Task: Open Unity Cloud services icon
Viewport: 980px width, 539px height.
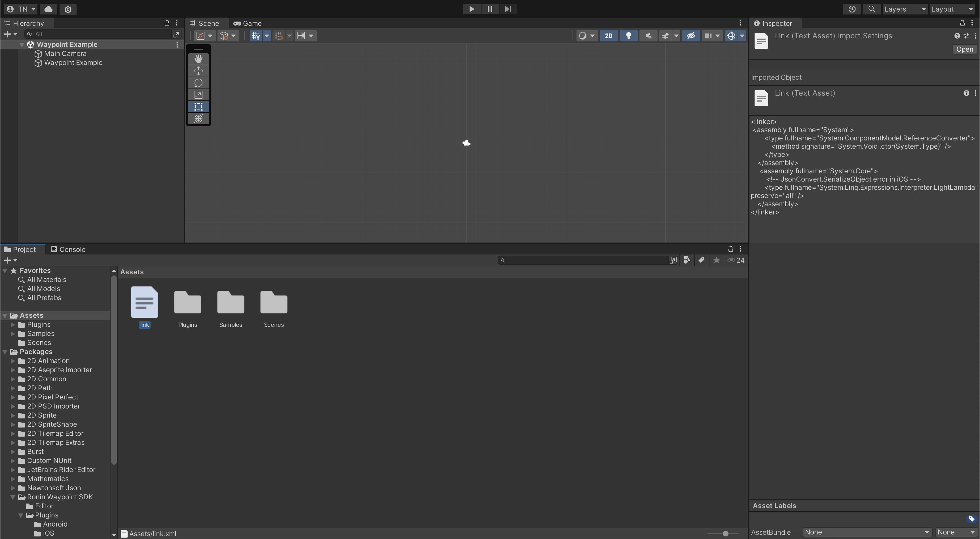Action: pos(48,9)
